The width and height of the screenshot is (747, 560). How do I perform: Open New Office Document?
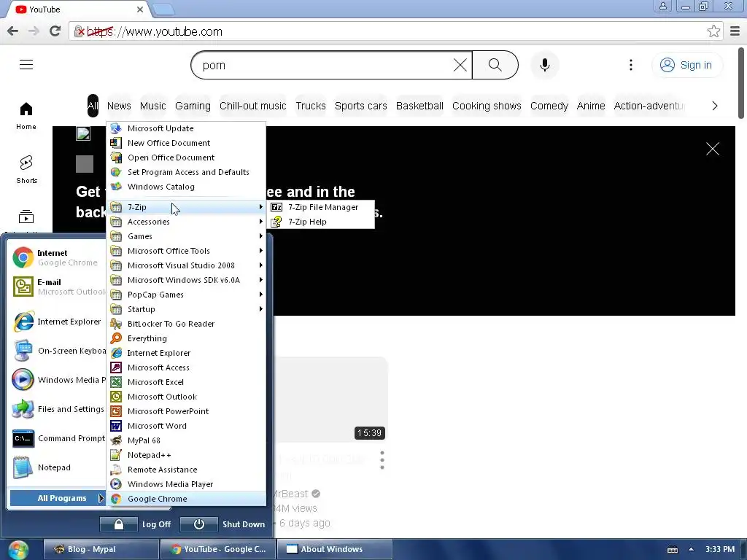(x=186, y=143)
